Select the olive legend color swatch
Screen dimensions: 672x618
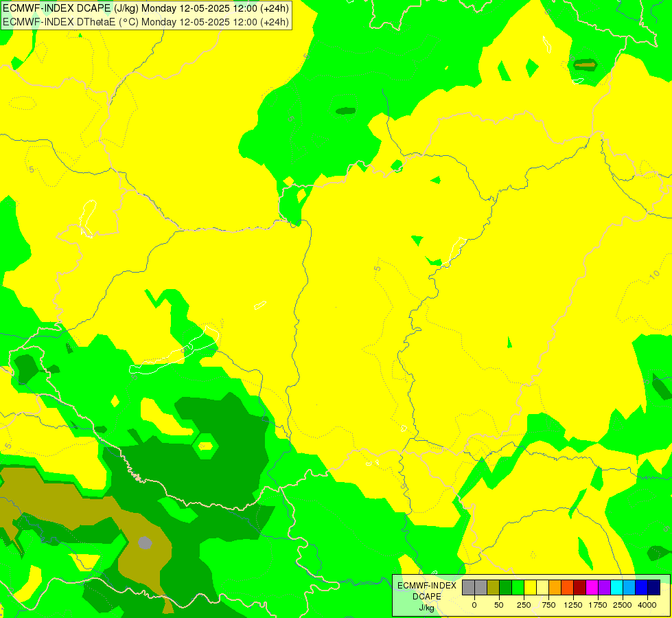click(x=494, y=587)
